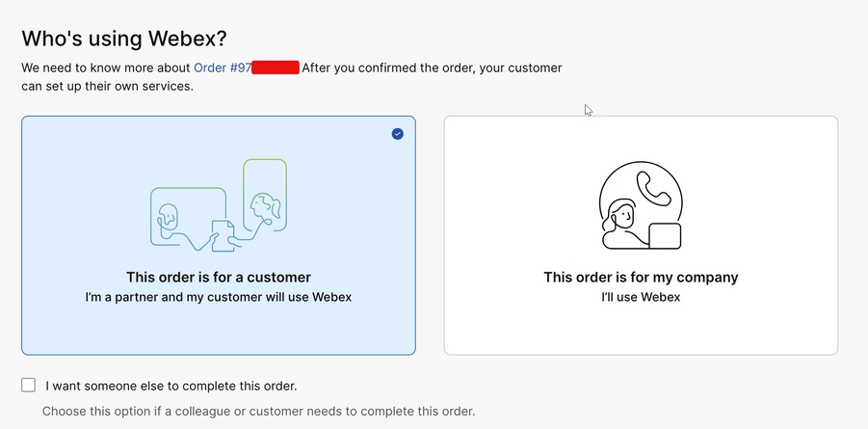Choose 'This order is for a customer' title
Viewport: 868px width, 429px height.
(x=219, y=277)
